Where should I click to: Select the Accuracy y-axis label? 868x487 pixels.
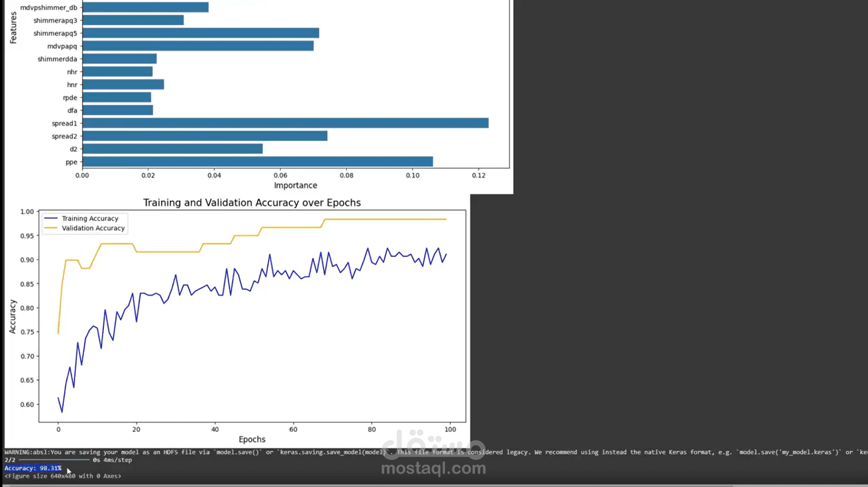[x=12, y=314]
